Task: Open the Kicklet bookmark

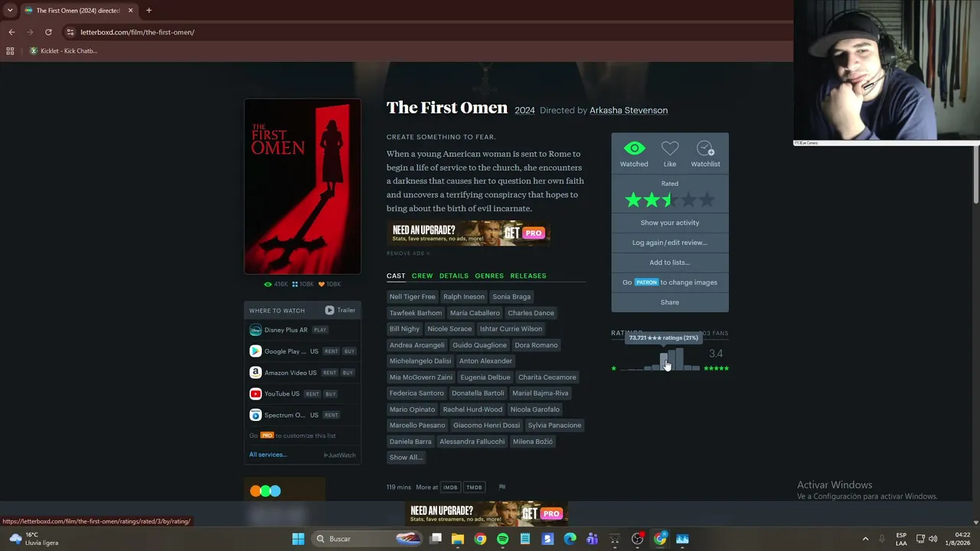Action: point(64,51)
